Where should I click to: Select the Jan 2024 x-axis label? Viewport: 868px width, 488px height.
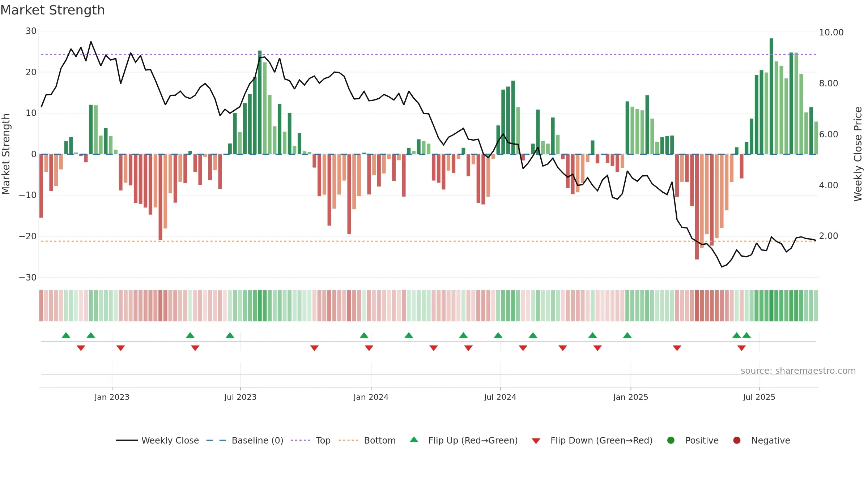[371, 397]
